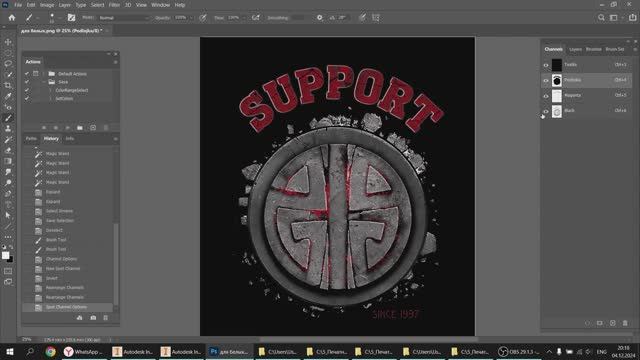This screenshot has width=640, height=360.
Task: Select the Pen tool
Action: [8, 193]
